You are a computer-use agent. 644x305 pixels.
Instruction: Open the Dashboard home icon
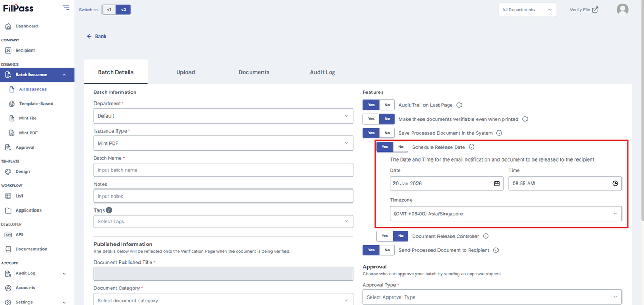[8, 26]
